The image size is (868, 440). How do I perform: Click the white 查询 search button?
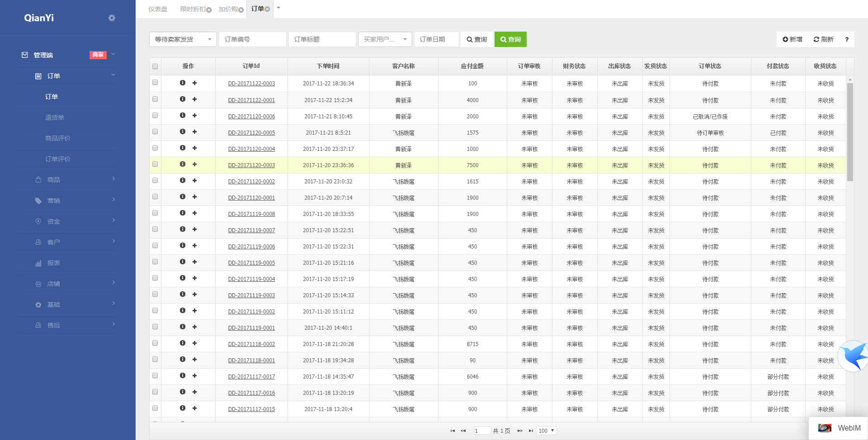click(477, 39)
